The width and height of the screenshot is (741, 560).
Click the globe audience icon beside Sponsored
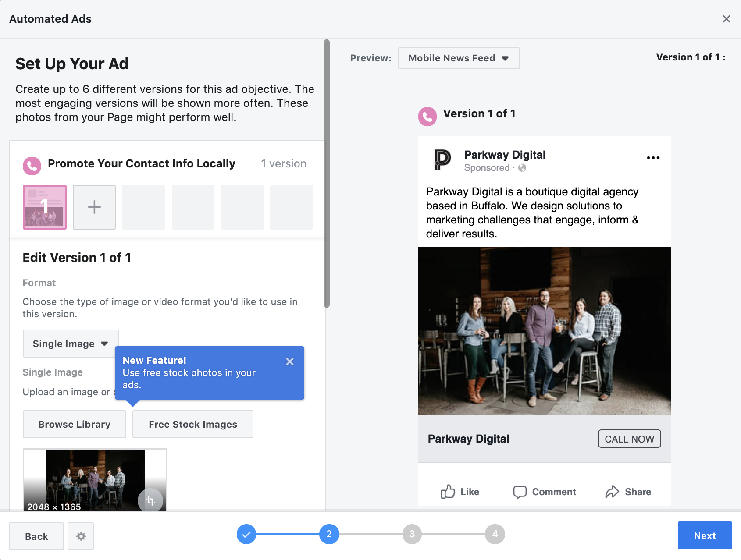[522, 168]
